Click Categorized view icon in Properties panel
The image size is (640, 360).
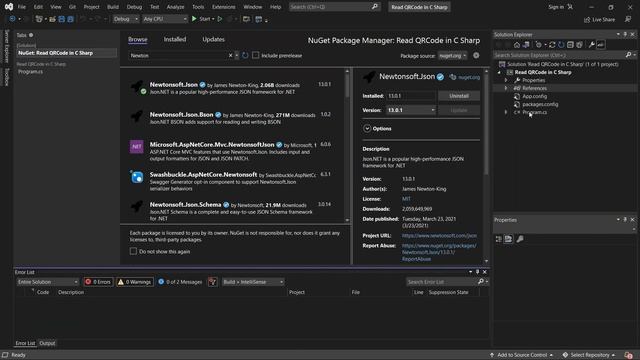click(x=498, y=239)
